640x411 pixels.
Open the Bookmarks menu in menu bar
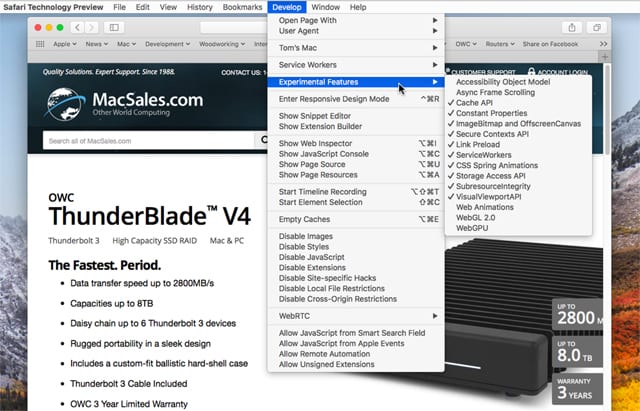(x=242, y=7)
